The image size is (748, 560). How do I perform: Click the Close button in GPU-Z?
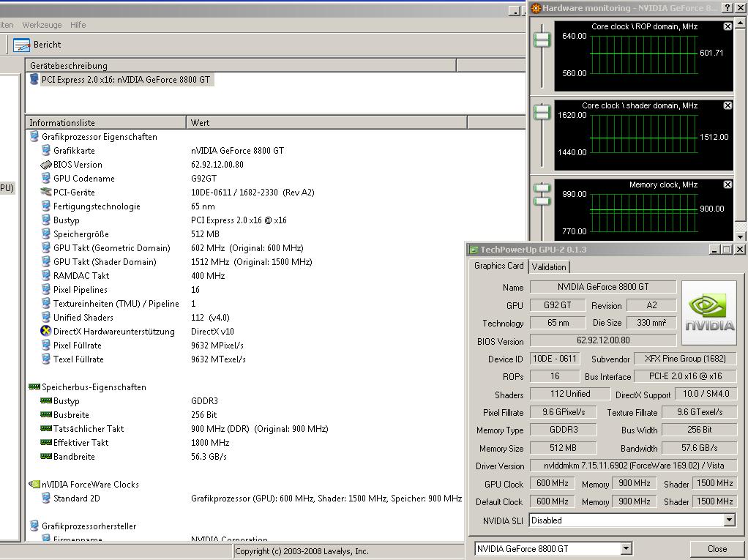click(717, 548)
